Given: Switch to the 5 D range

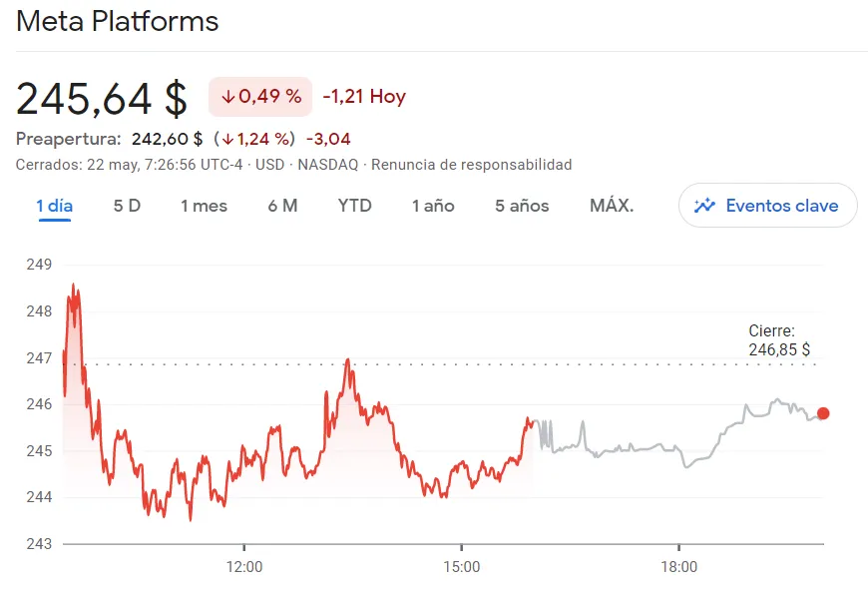Looking at the screenshot, I should click(x=127, y=206).
